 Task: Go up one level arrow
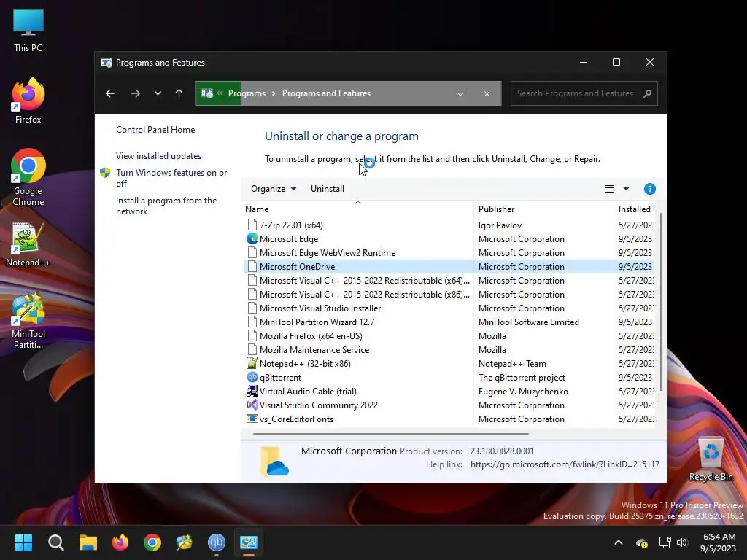(x=179, y=93)
